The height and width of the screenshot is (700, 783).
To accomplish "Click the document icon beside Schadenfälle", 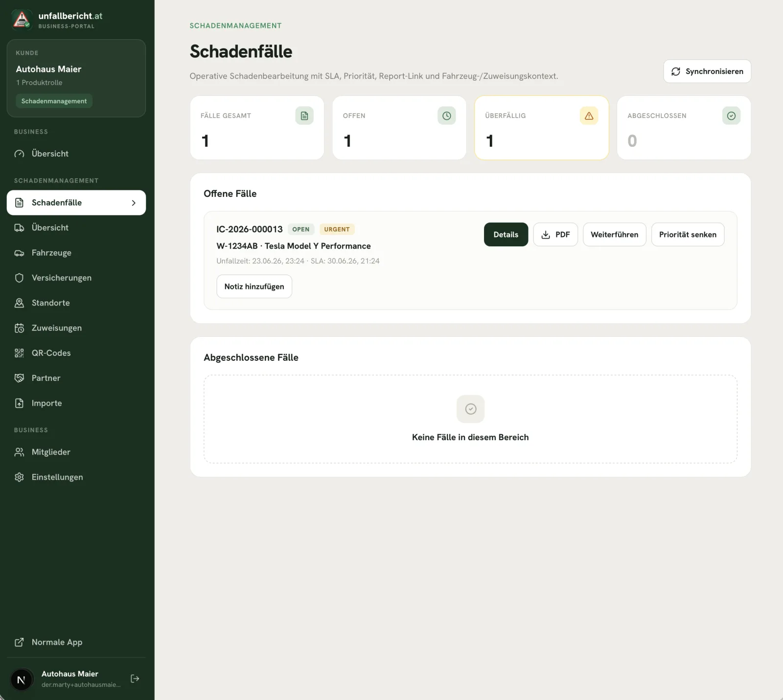I will point(19,203).
